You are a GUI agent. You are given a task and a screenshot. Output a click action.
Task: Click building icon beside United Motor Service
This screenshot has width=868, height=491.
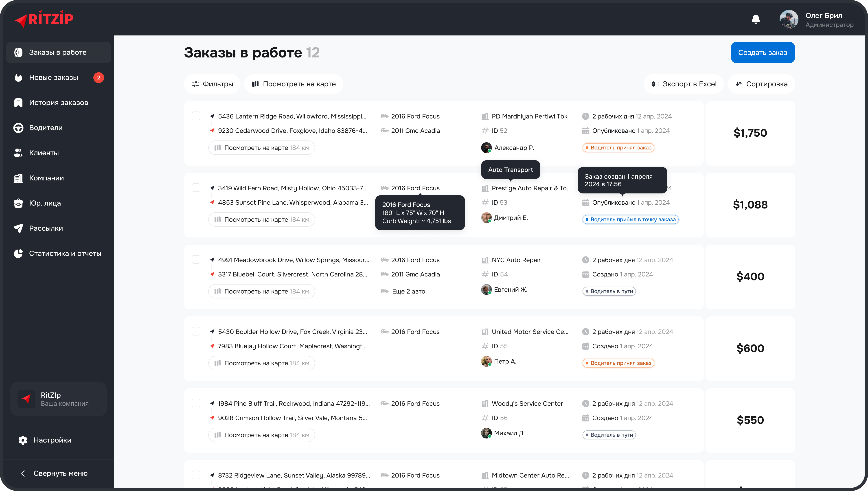485,332
